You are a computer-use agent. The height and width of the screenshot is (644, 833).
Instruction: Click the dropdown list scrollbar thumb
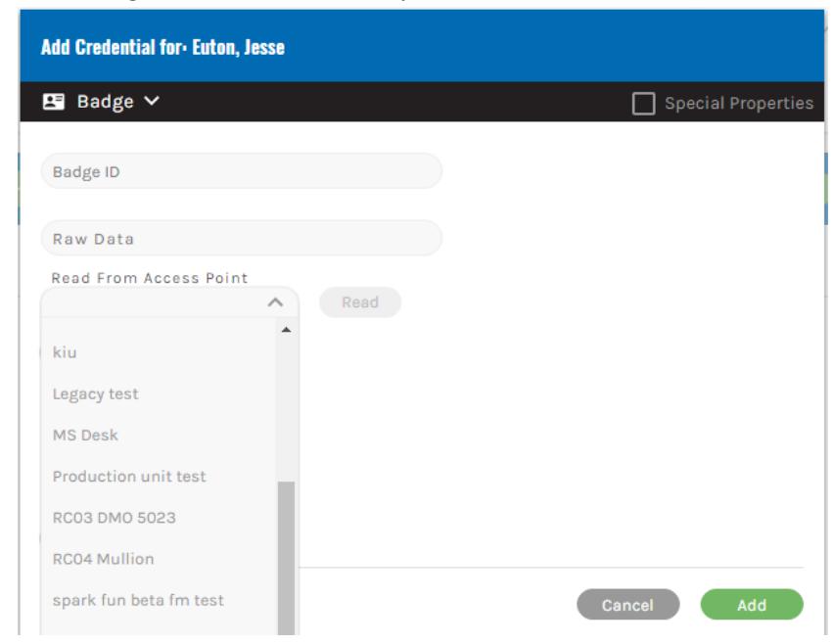[x=286, y=558]
